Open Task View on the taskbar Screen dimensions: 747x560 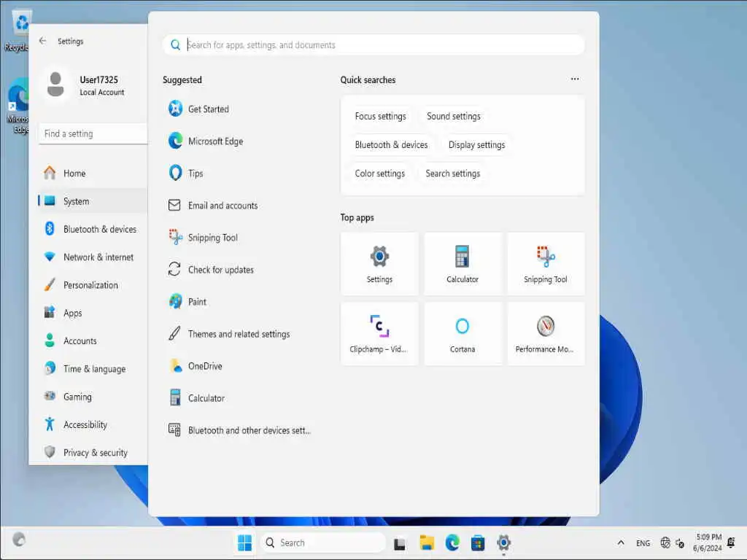coord(400,542)
